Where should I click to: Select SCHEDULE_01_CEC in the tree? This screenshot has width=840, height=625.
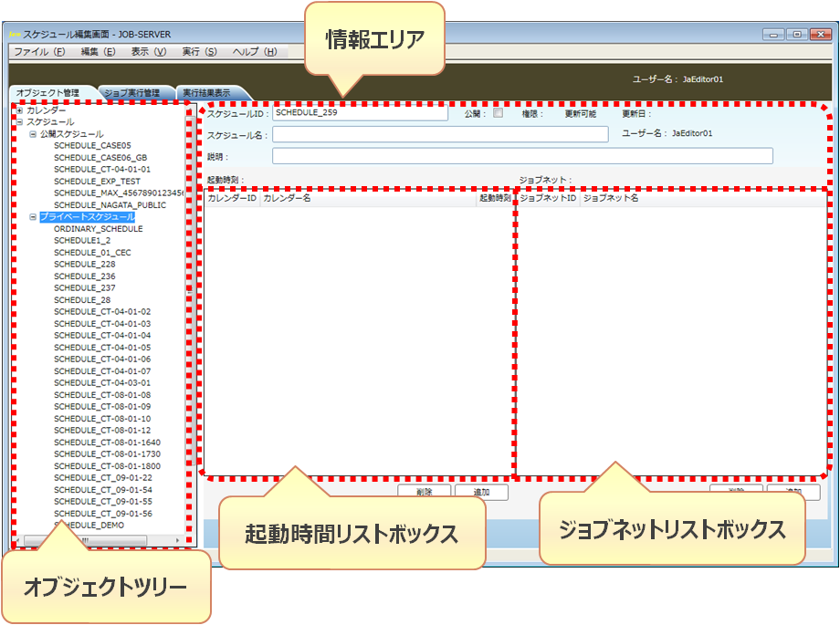click(92, 252)
